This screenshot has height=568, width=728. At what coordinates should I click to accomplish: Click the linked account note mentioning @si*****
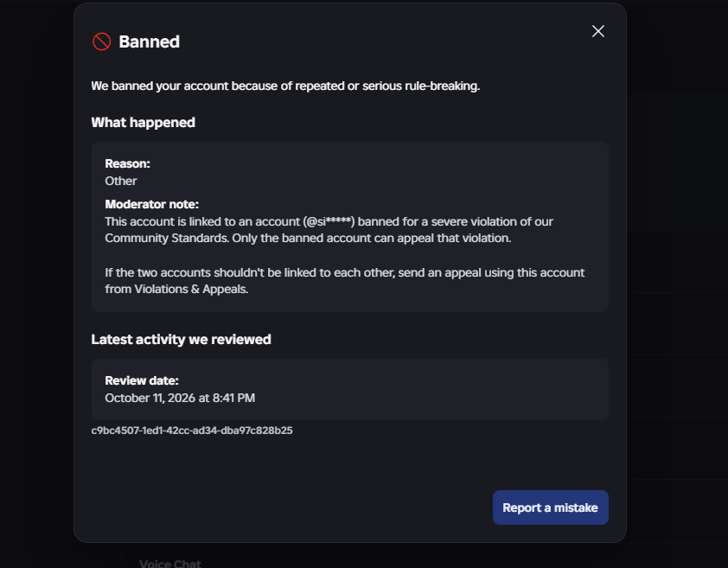tap(329, 229)
